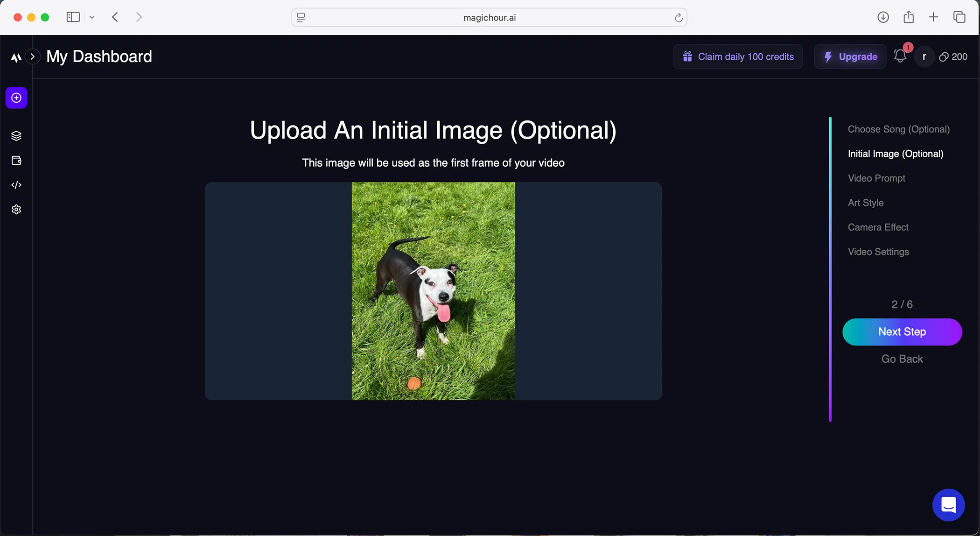Jump to the Art Style step

pos(866,203)
